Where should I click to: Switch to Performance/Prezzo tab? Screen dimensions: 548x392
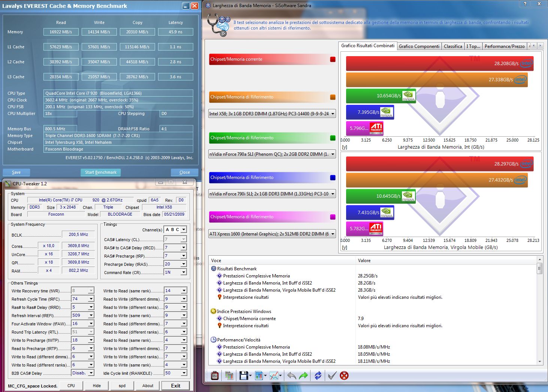505,46
